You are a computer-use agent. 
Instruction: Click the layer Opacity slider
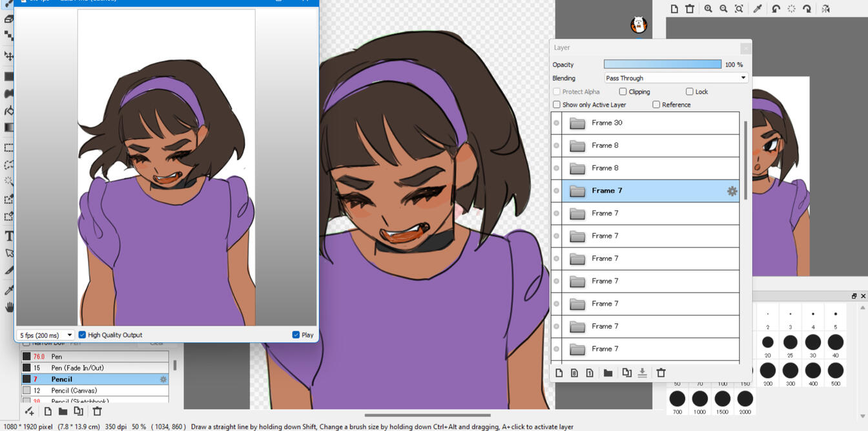(x=662, y=64)
